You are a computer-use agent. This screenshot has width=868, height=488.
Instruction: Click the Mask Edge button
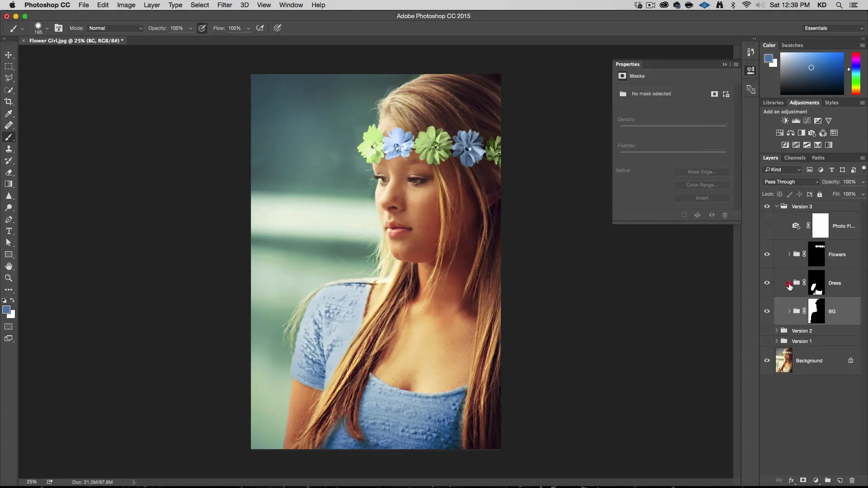pyautogui.click(x=702, y=171)
